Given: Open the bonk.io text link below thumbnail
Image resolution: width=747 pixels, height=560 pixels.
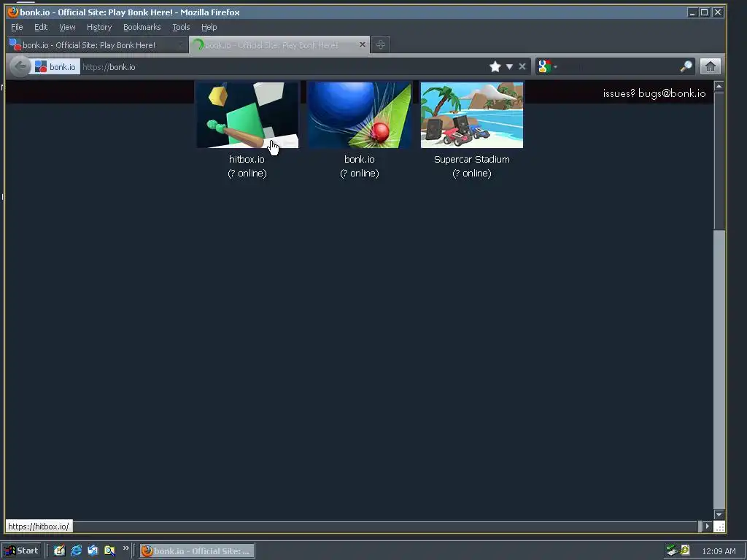Looking at the screenshot, I should click(359, 160).
